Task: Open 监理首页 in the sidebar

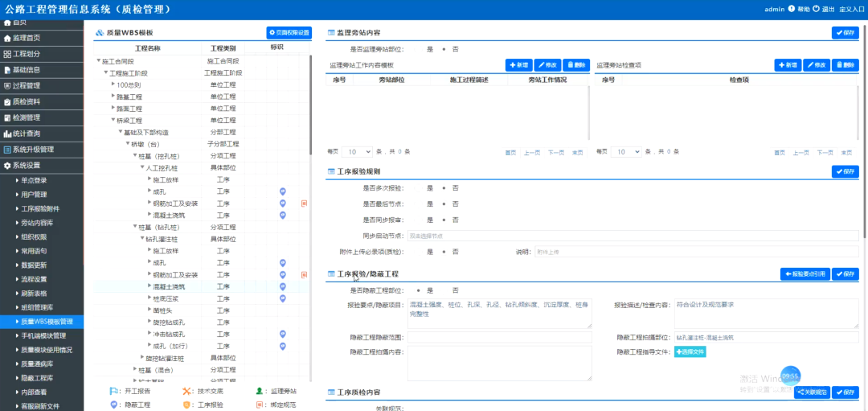Action: point(42,39)
